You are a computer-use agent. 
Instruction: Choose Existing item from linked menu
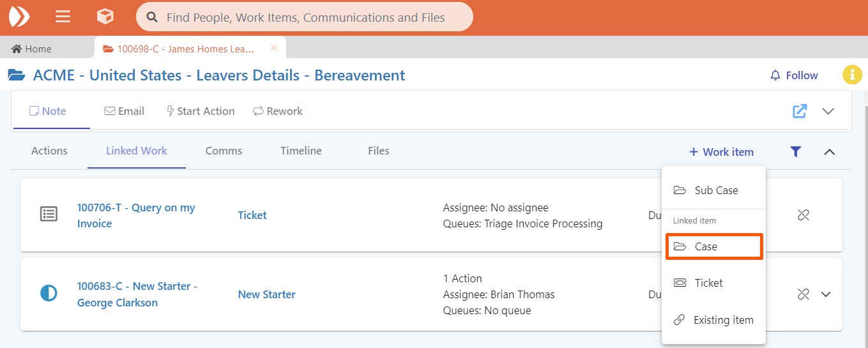(714, 320)
